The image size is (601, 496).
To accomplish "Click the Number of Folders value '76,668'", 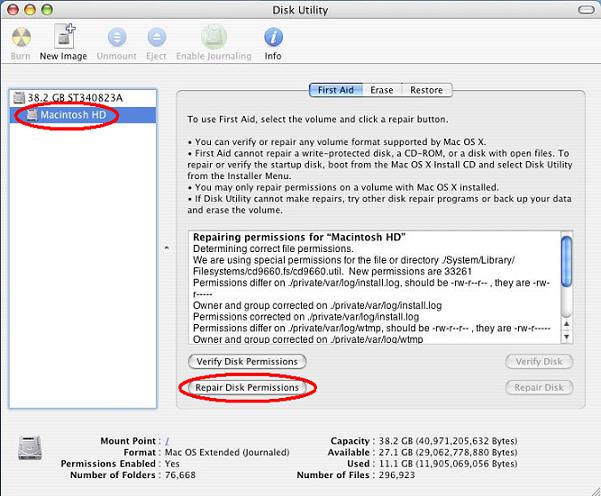I will click(180, 475).
